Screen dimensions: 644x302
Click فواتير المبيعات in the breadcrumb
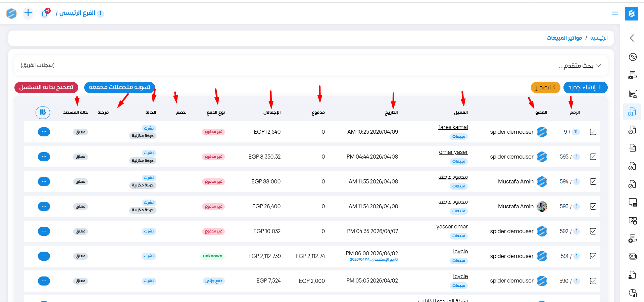coord(564,38)
